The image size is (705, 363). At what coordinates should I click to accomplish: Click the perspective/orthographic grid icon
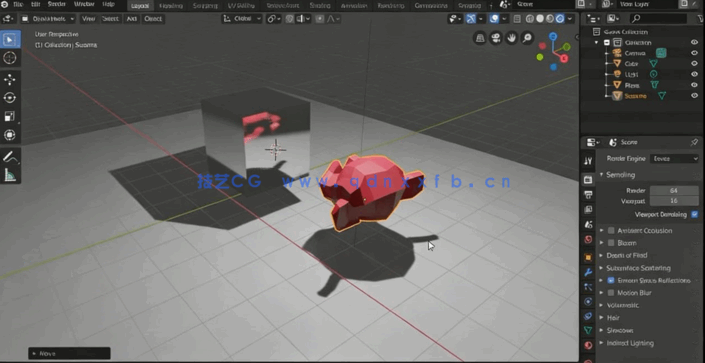coord(480,38)
